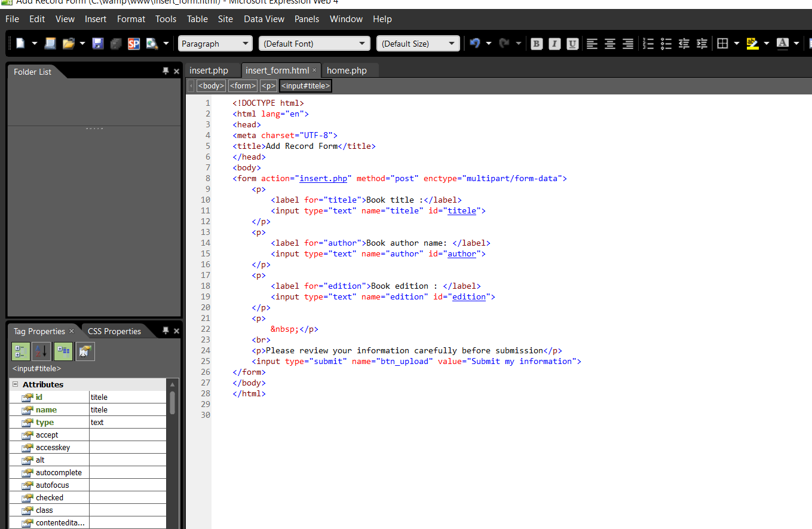Image resolution: width=812 pixels, height=529 pixels.
Task: Toggle Underline formatting
Action: [572, 44]
